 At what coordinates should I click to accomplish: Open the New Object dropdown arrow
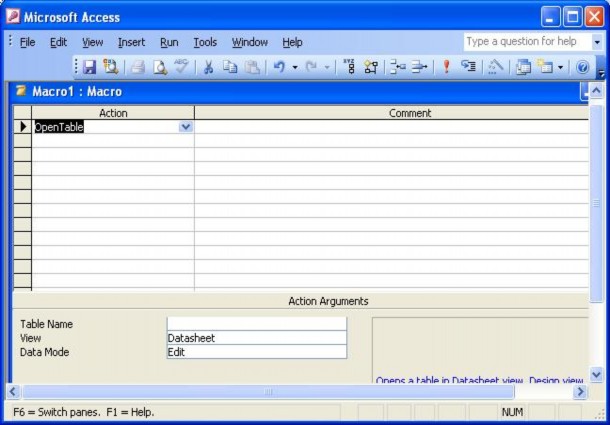click(560, 67)
